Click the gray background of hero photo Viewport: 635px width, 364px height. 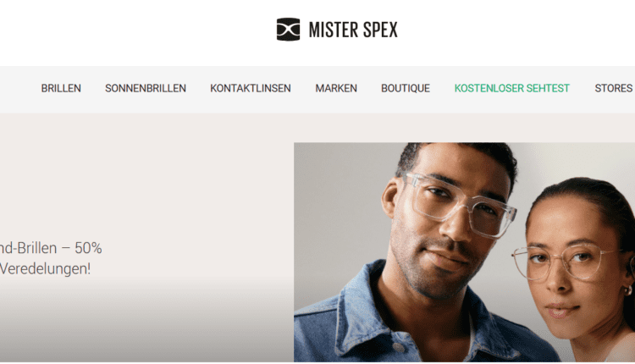(x=336, y=202)
